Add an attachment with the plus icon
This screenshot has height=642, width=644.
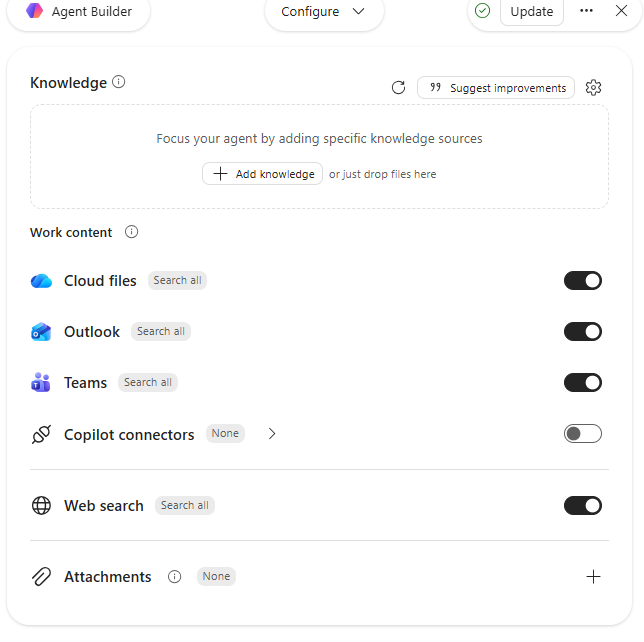[593, 577]
